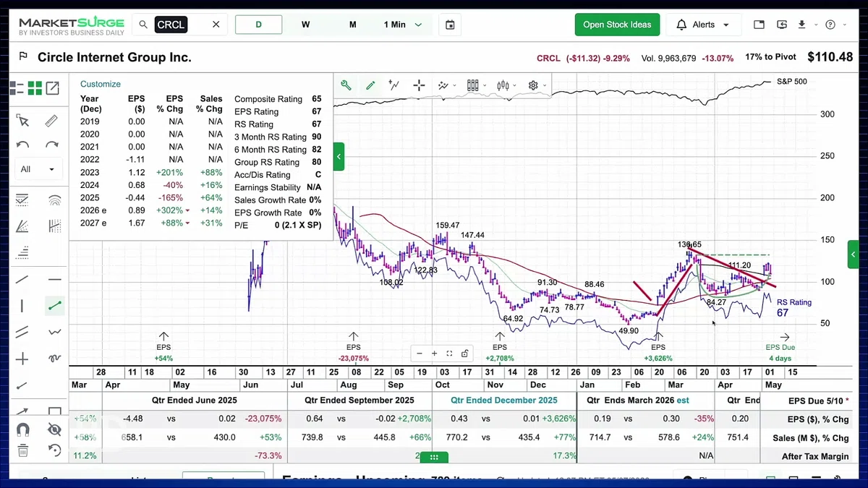868x488 pixels.
Task: Enable the crosshair cursor tool
Action: 419,85
